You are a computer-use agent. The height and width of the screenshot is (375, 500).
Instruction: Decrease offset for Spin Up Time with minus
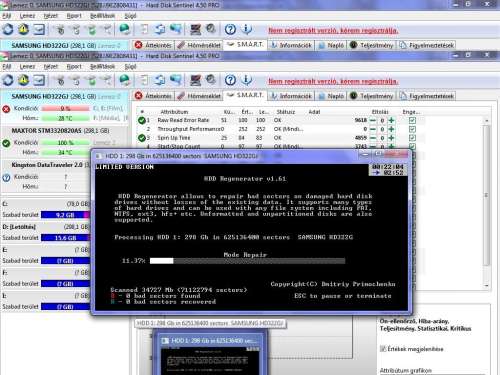pos(373,138)
